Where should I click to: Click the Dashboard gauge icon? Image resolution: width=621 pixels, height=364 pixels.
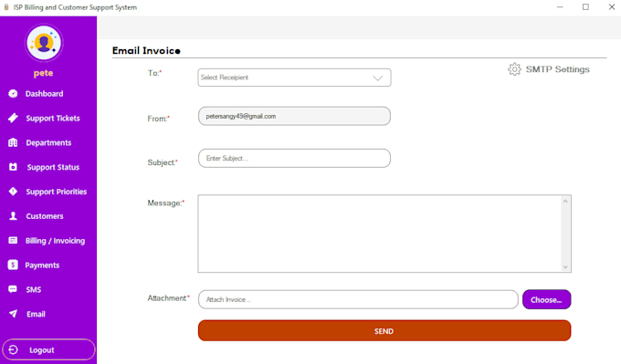pyautogui.click(x=13, y=93)
